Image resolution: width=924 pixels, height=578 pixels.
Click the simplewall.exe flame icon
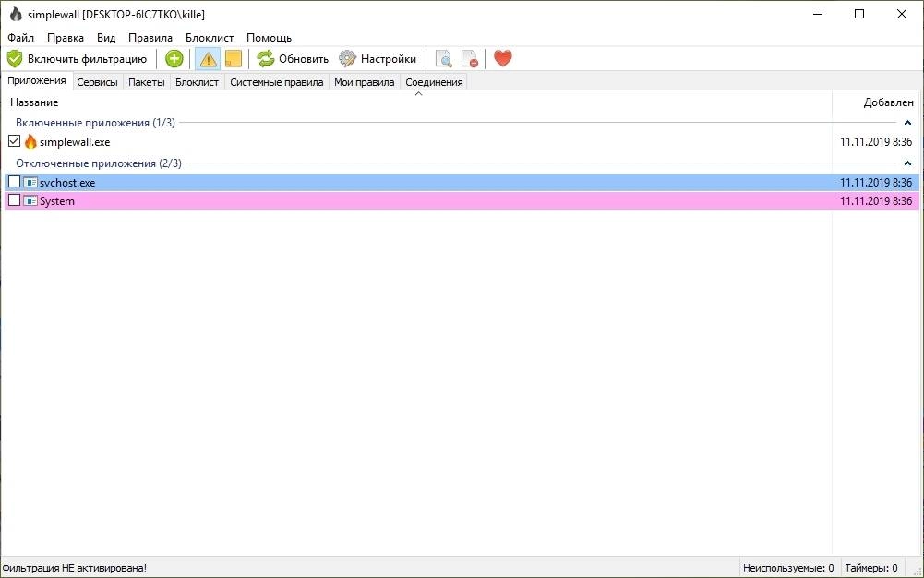pyautogui.click(x=30, y=141)
